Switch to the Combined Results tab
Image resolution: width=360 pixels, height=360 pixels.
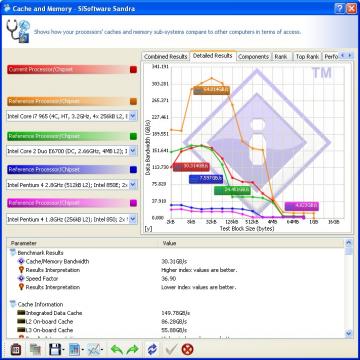click(x=166, y=57)
